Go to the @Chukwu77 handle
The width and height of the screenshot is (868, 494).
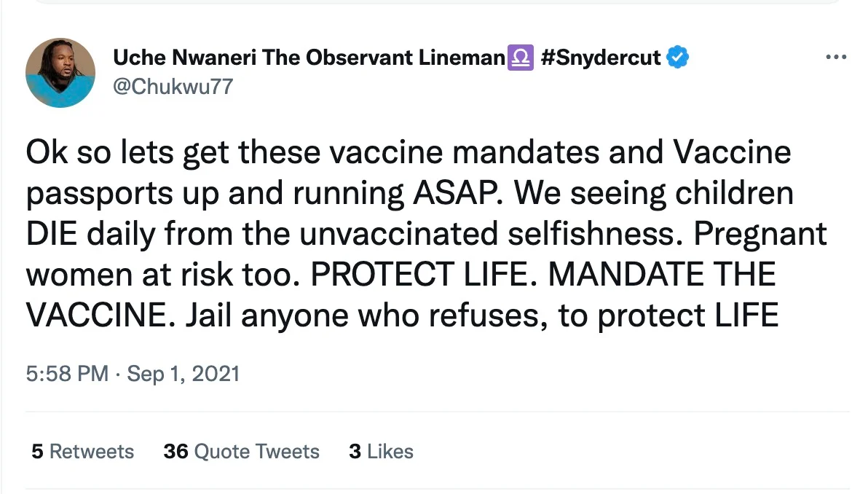click(x=172, y=87)
